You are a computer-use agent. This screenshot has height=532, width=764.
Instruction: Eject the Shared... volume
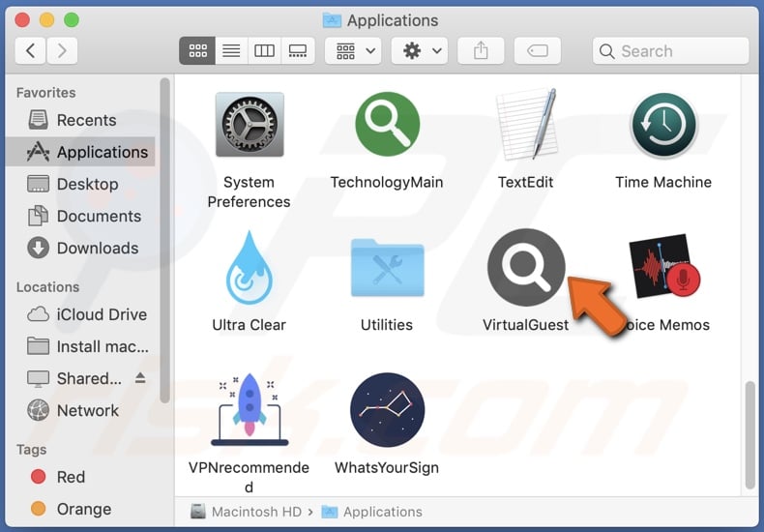pyautogui.click(x=140, y=378)
